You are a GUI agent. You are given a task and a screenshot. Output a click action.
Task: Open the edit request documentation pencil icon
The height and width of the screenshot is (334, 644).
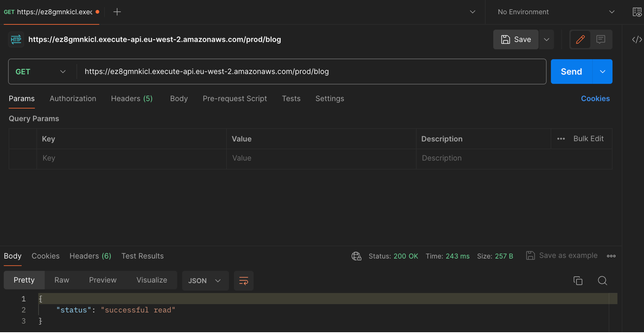click(x=580, y=40)
